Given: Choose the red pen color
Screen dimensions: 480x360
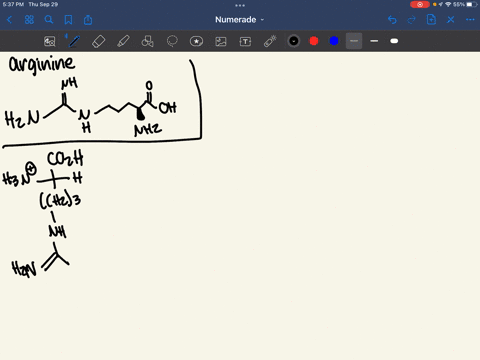Looking at the screenshot, I should point(314,41).
